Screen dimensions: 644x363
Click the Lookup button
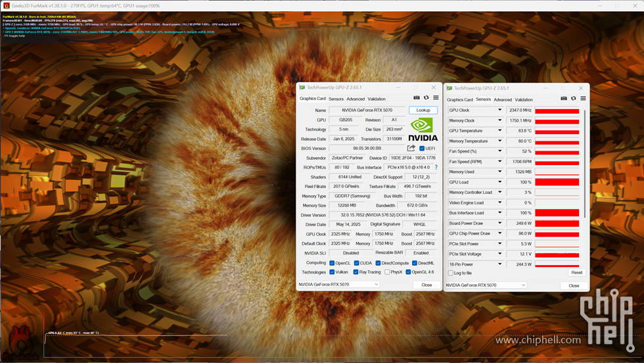coord(423,110)
